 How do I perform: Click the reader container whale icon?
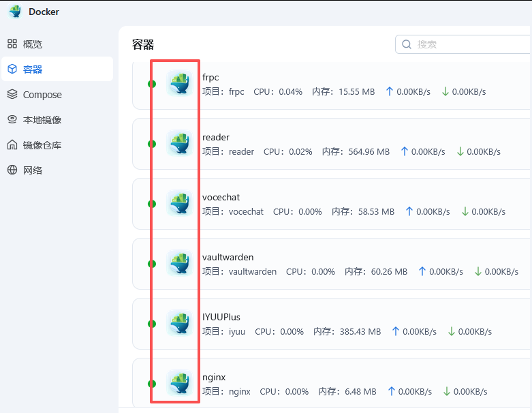[180, 143]
